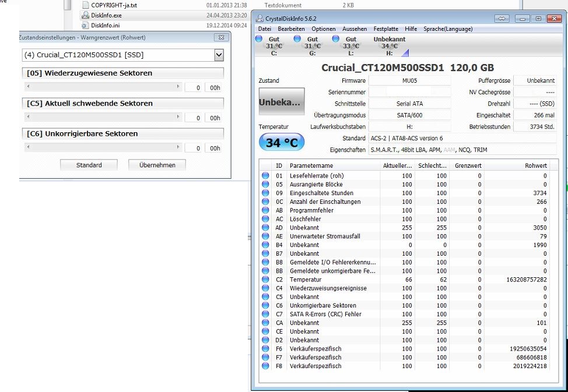Image resolution: width=568 pixels, height=392 pixels.
Task: Open the Optionen menu
Action: click(324, 29)
